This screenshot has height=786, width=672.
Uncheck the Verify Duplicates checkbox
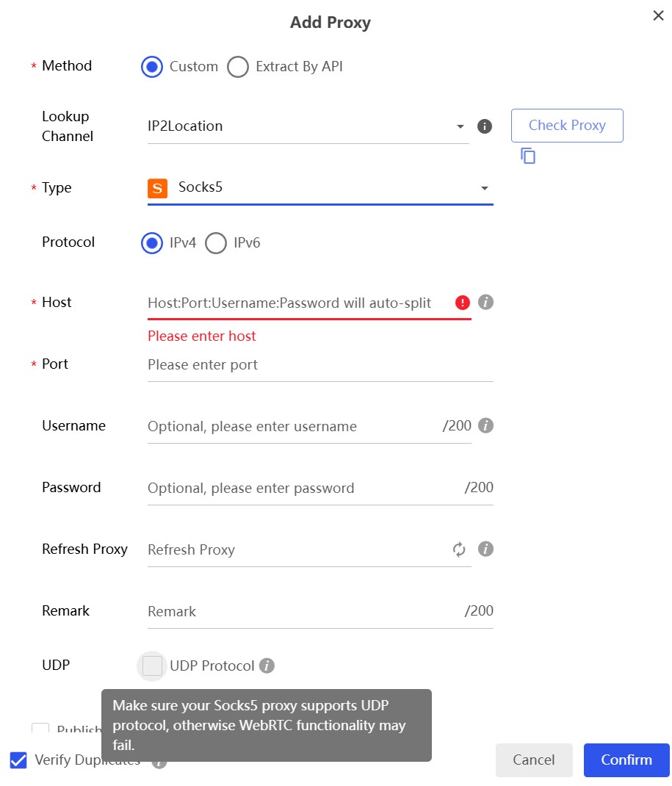coord(18,760)
